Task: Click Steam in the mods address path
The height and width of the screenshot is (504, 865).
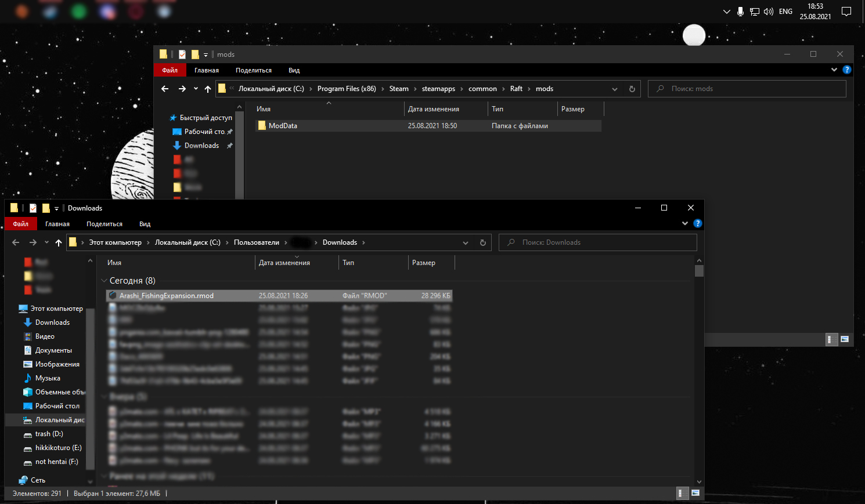Action: click(399, 89)
